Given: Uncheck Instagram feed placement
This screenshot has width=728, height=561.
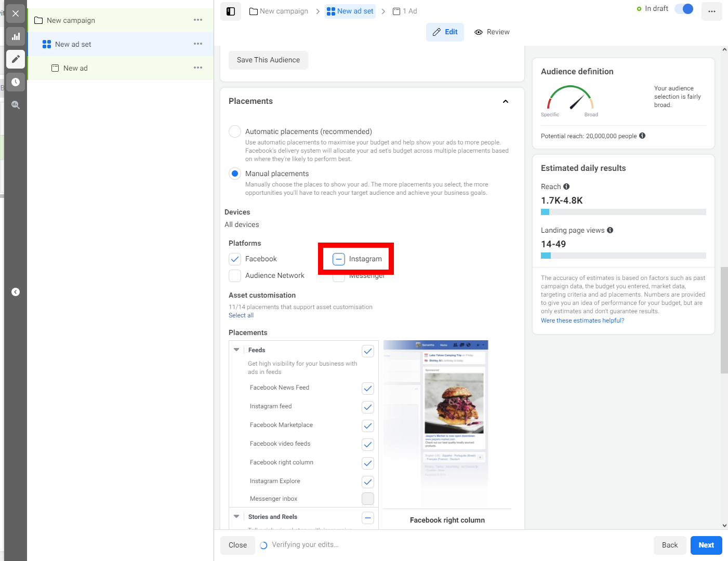Looking at the screenshot, I should (368, 407).
